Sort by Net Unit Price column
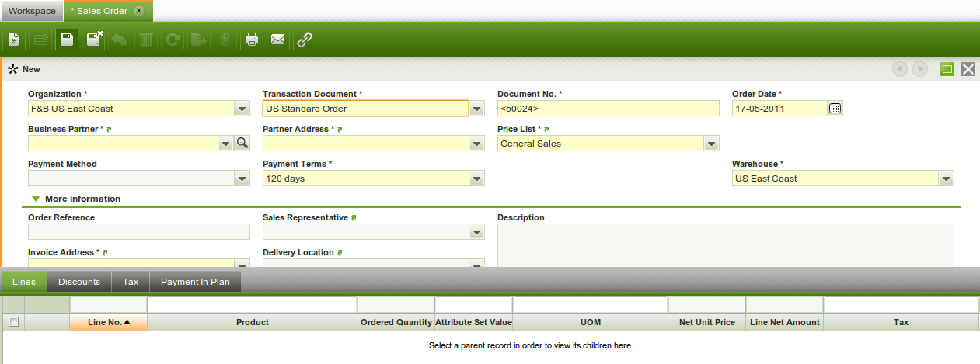Image resolution: width=980 pixels, height=364 pixels. pyautogui.click(x=707, y=322)
